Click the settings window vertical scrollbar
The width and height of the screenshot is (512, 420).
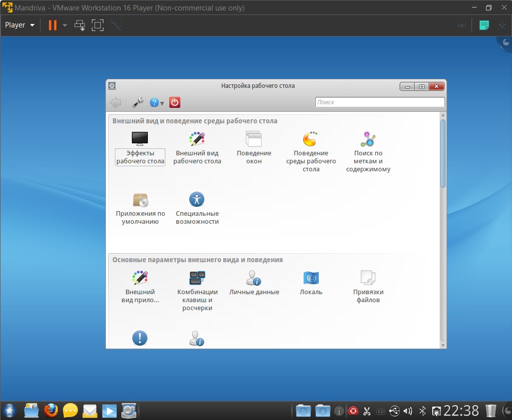443,153
